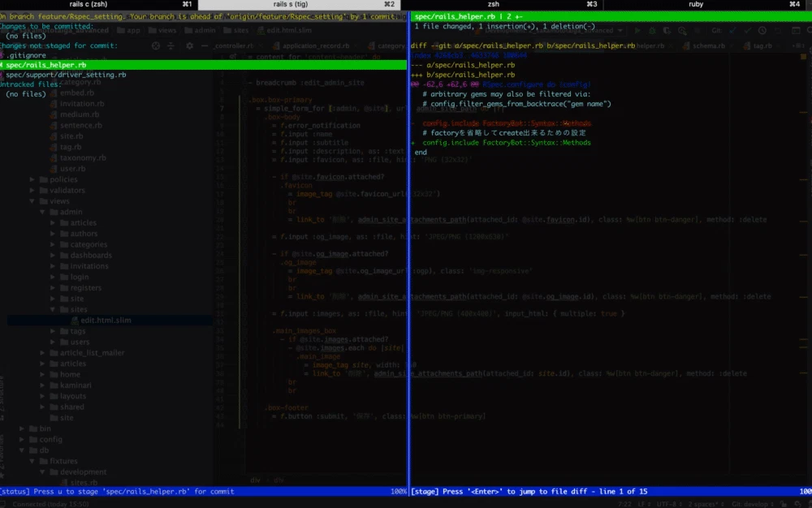Click the added config.include FactoryBot green line
The height and width of the screenshot is (508, 812).
coord(507,143)
